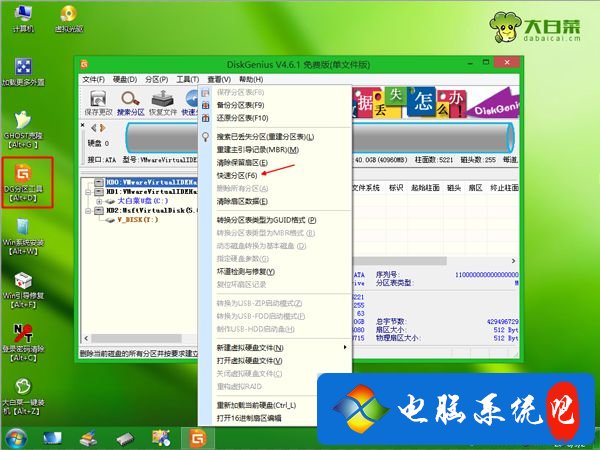Open the 加载更多外置 desktop icon
The height and width of the screenshot is (450, 600).
[x=23, y=72]
